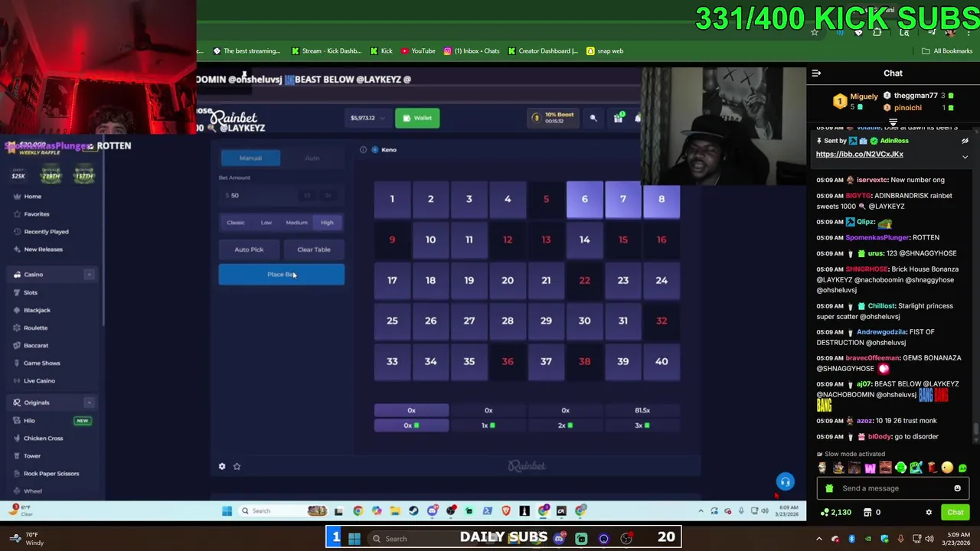Open the YouTube bookmark
The width and height of the screenshot is (980, 551).
[x=418, y=51]
